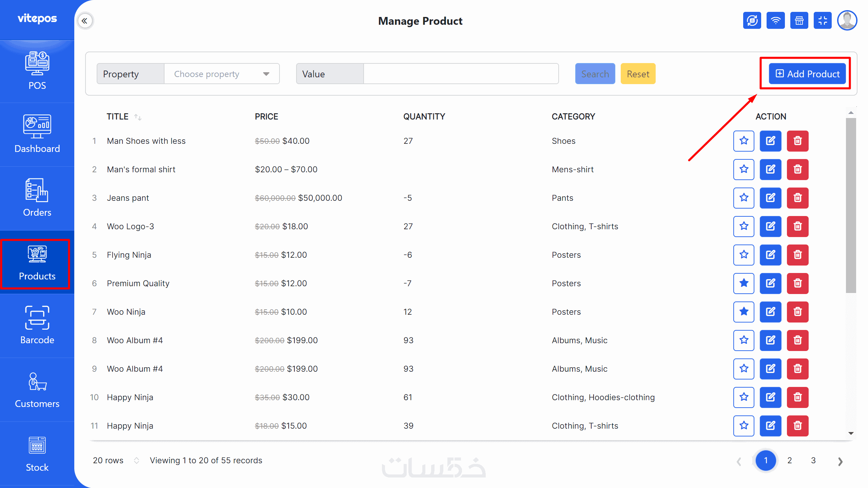This screenshot has height=488, width=868.
Task: Edit the Jeans pant product
Action: point(770,198)
